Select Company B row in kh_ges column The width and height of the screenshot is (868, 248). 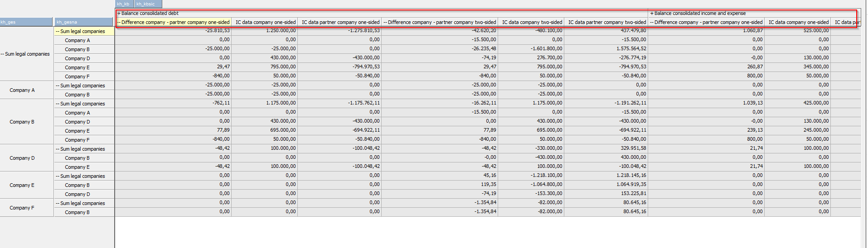click(x=26, y=122)
